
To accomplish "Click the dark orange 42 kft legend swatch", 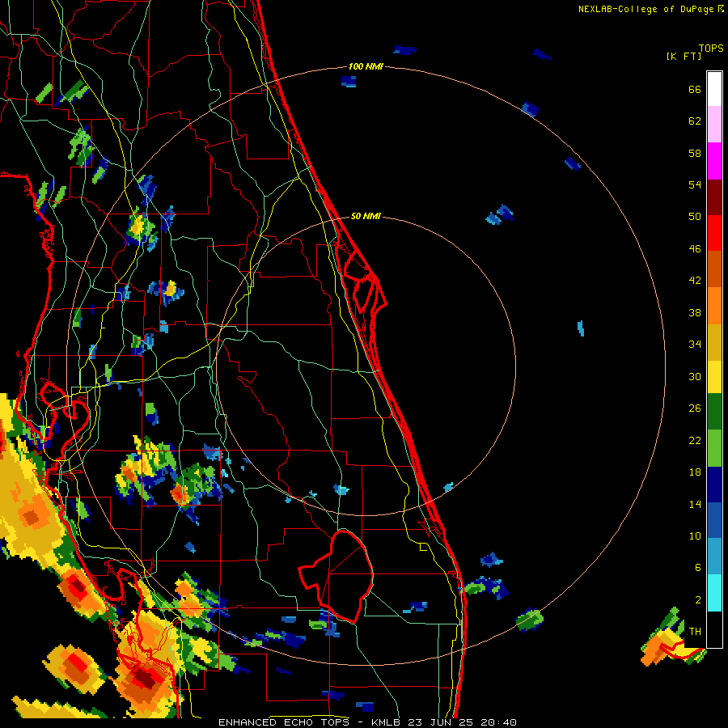I will tap(714, 269).
